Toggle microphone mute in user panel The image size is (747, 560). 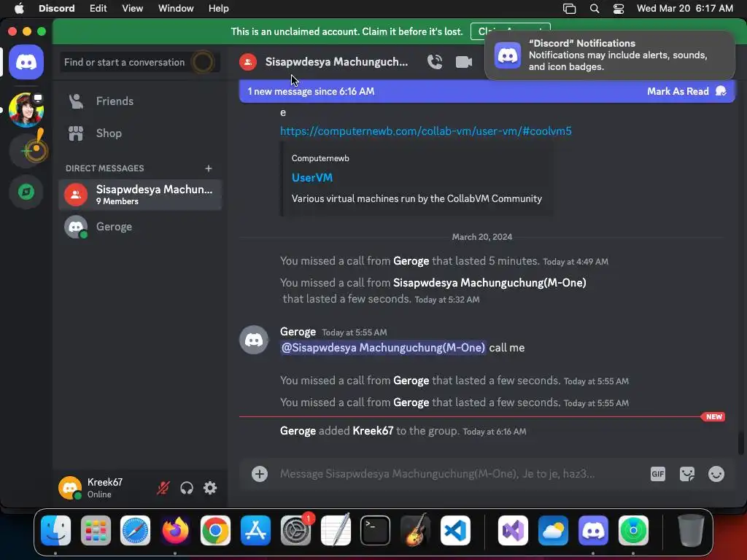pos(163,488)
